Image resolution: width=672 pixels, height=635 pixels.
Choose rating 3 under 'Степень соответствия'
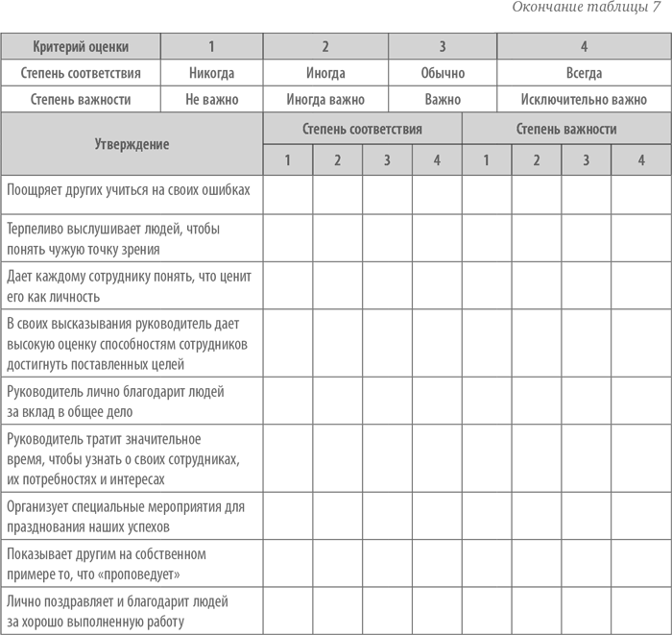pos(387,160)
